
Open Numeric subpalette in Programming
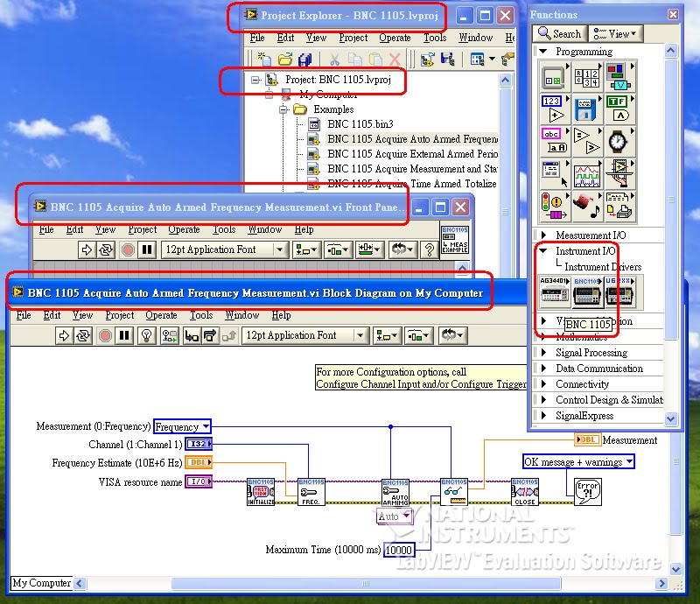click(555, 109)
